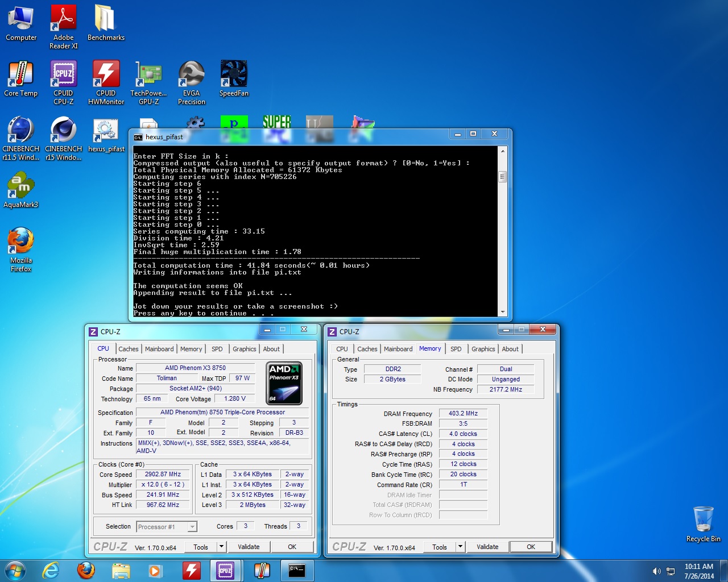728x582 pixels.
Task: Click the hexus_pifast console scrollbar thumb
Action: pos(502,176)
